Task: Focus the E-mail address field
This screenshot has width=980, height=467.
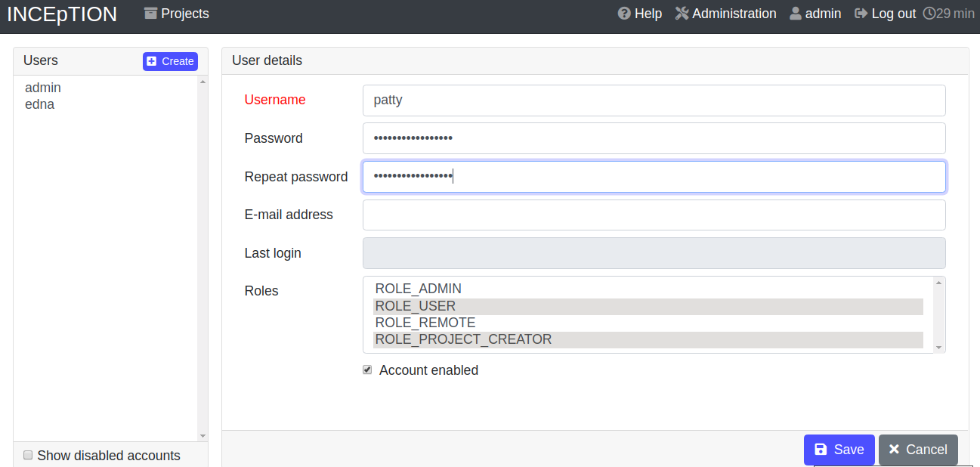Action: 654,215
